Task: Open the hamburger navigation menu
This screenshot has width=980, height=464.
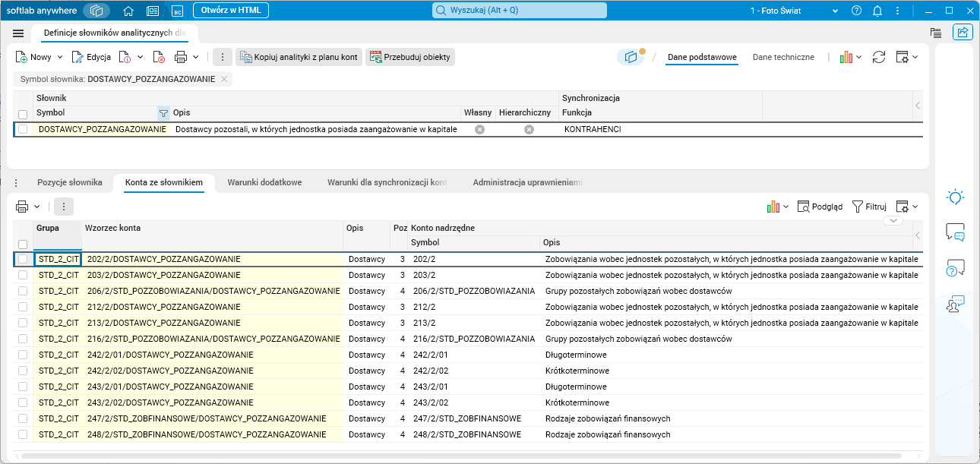Action: [x=18, y=33]
